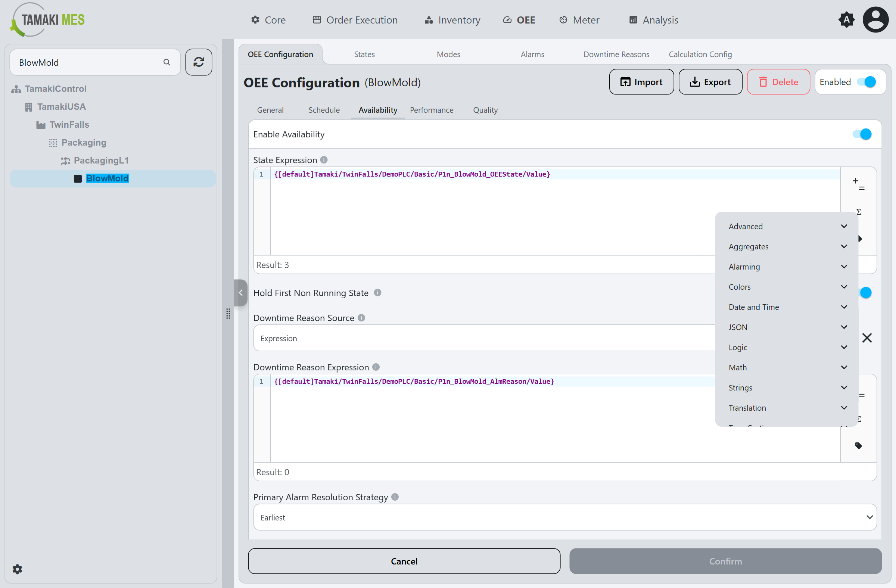The width and height of the screenshot is (896, 588).
Task: Open functions sigma in State Expression editor
Action: [x=859, y=212]
